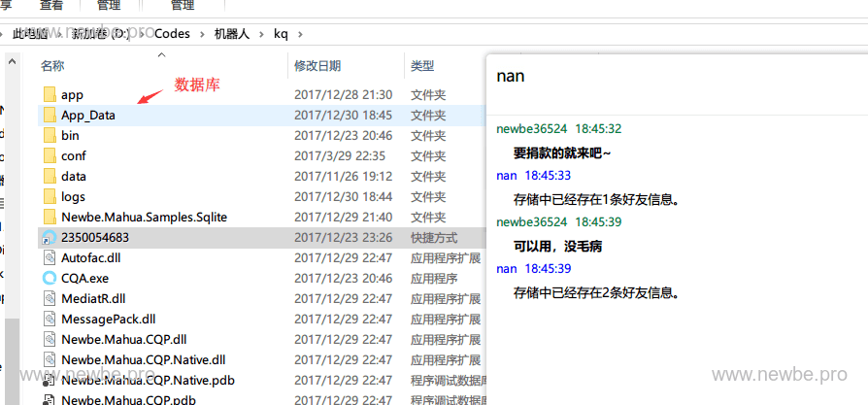The height and width of the screenshot is (405, 868).
Task: Click the bin folder icon
Action: pos(50,136)
